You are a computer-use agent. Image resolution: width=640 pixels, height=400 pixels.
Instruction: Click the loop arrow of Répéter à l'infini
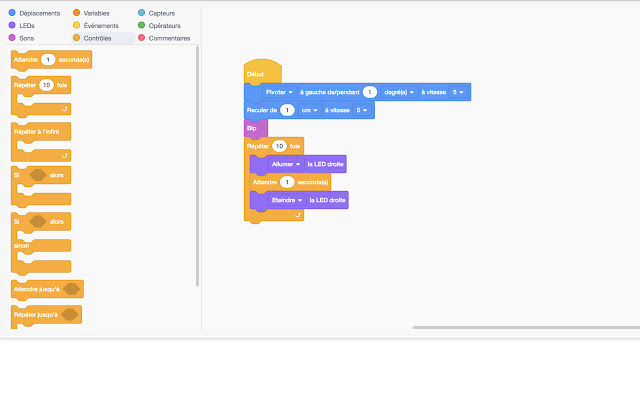coord(64,156)
